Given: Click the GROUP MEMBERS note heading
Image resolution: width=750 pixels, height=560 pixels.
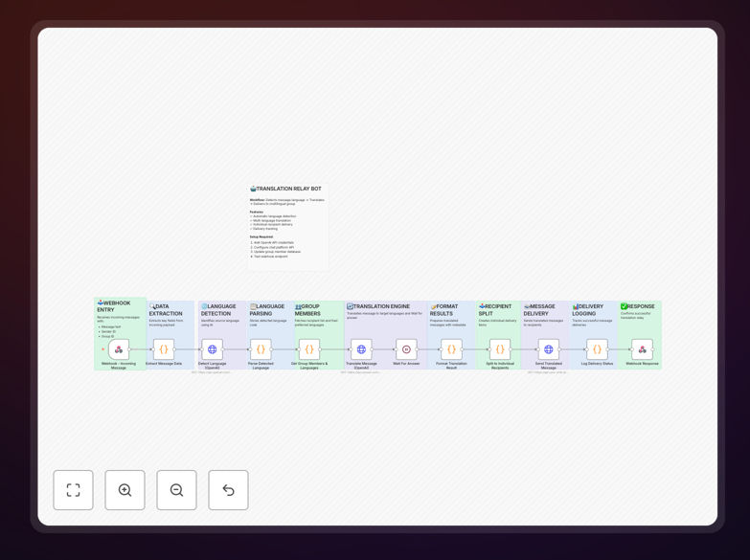Looking at the screenshot, I should coord(307,310).
